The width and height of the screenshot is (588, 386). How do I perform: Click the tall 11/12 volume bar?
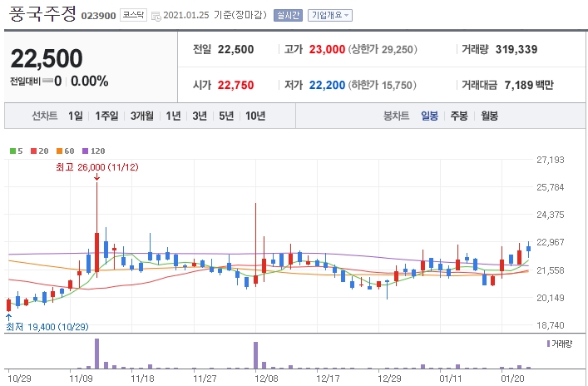point(96,354)
